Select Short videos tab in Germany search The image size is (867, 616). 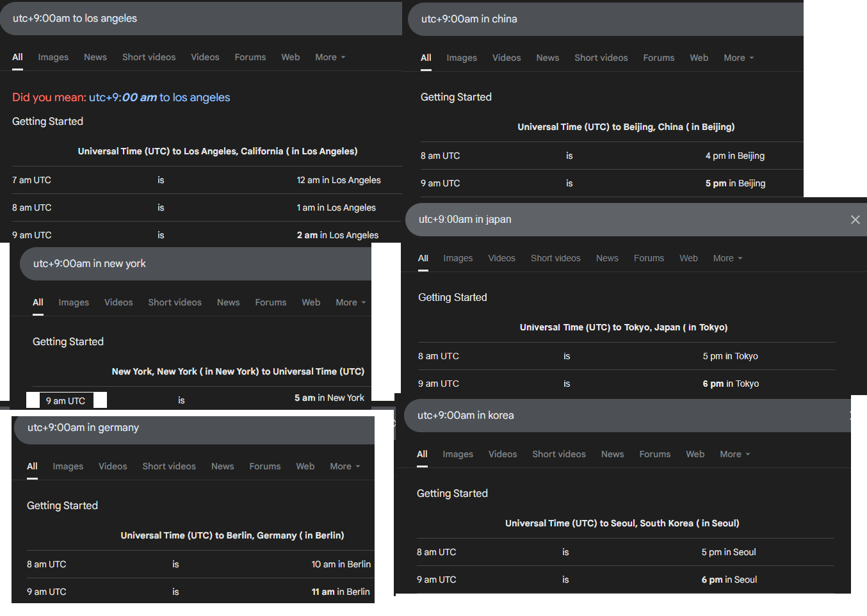(x=169, y=466)
